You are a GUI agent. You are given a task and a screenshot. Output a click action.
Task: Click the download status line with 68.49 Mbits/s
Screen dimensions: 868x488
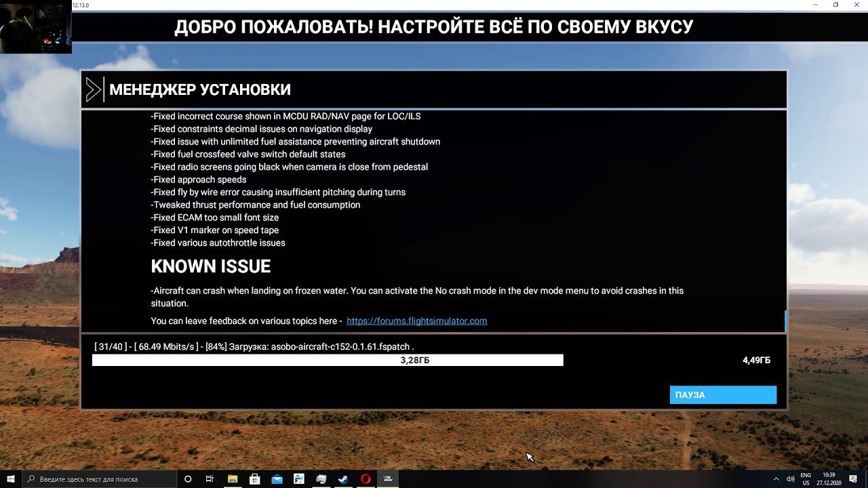click(254, 346)
